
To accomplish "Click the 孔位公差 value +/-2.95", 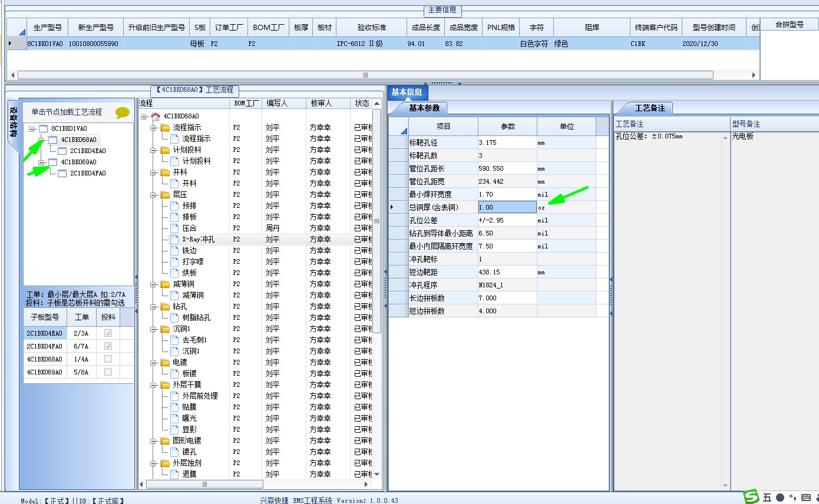I will click(507, 220).
